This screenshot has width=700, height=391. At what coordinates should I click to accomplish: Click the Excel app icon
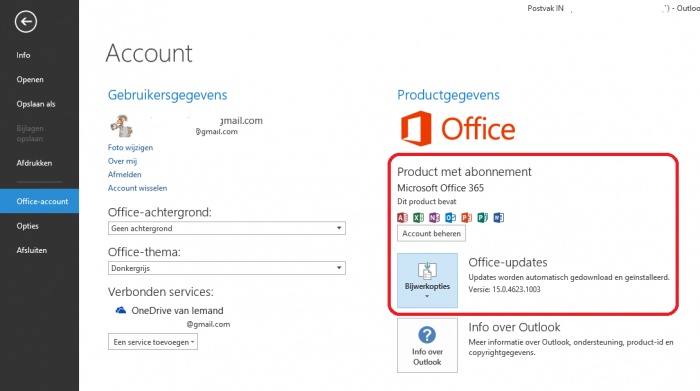pyautogui.click(x=418, y=217)
